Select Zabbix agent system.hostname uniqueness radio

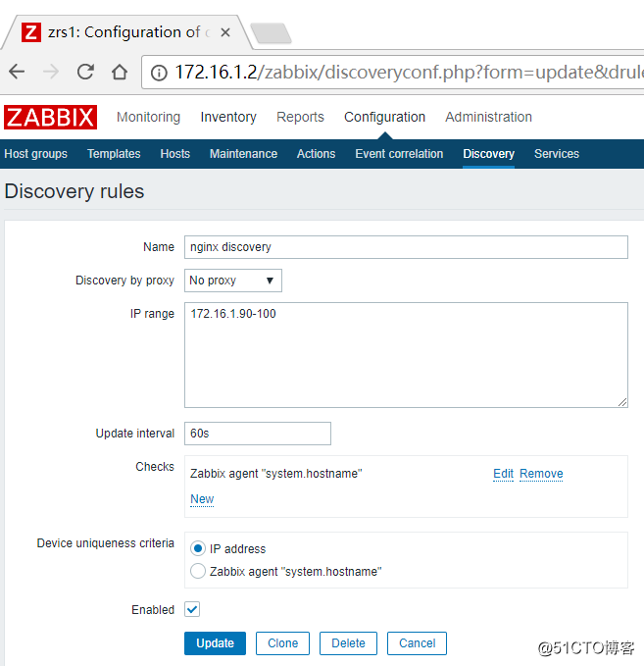[198, 571]
